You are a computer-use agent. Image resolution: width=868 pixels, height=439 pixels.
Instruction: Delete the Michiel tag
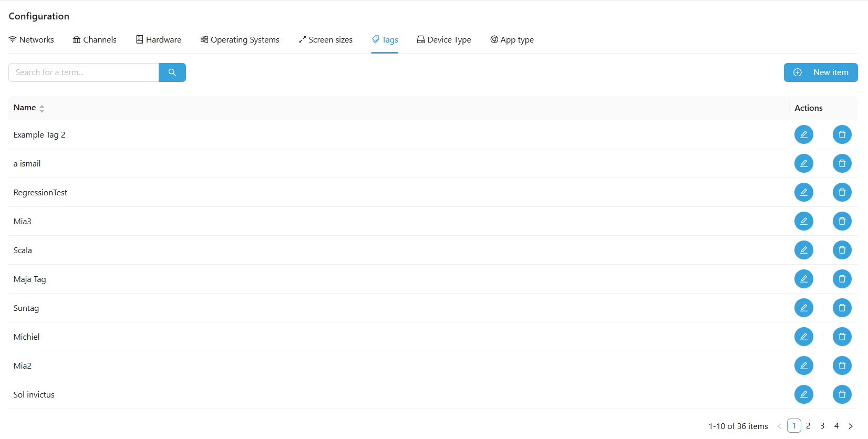(842, 337)
